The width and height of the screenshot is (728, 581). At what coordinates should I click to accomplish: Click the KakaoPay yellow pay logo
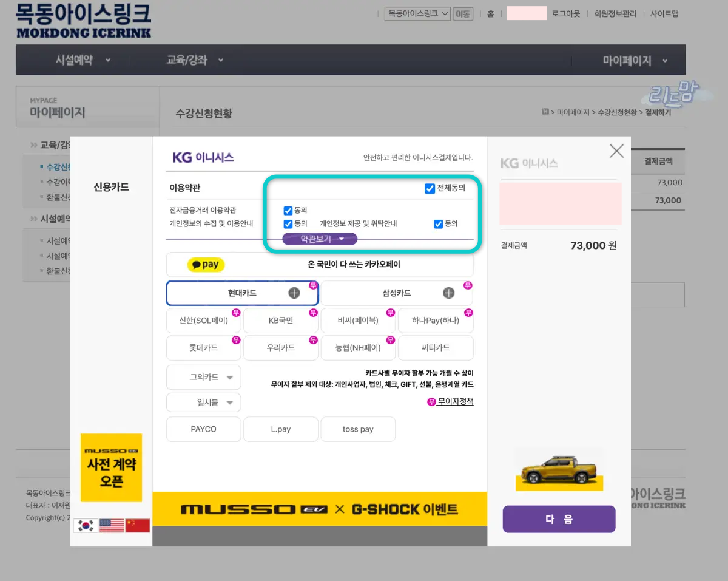(206, 265)
